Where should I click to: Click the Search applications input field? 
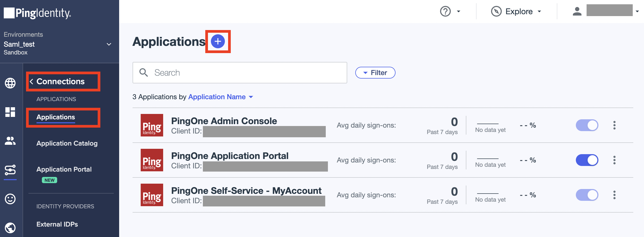pos(240,73)
